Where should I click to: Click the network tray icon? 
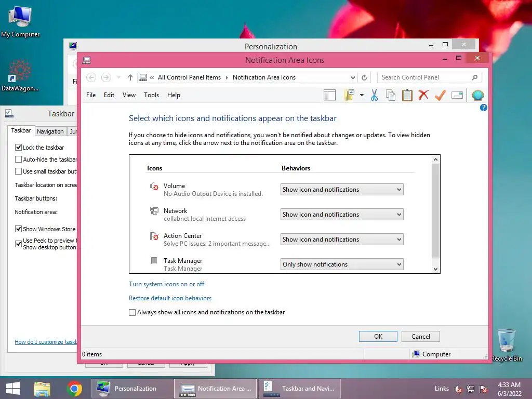pos(471,389)
